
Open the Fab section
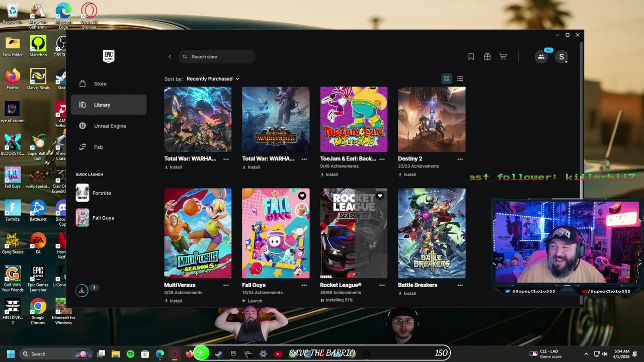(109, 147)
